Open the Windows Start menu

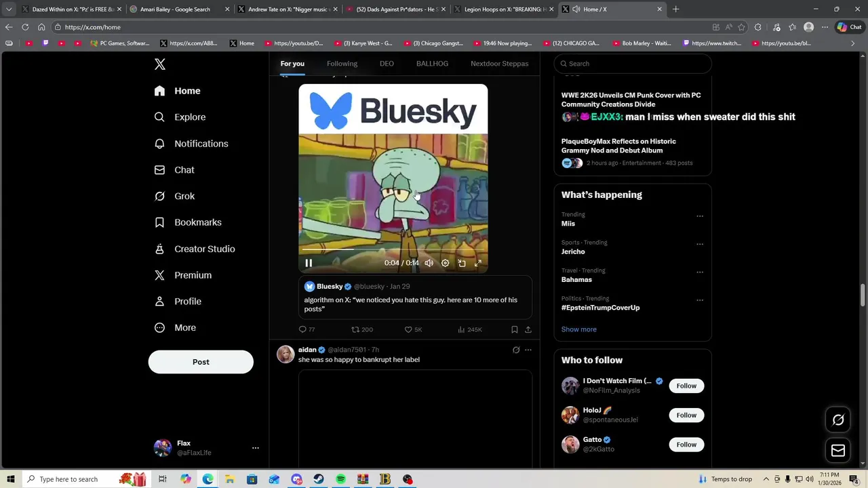tap(11, 479)
